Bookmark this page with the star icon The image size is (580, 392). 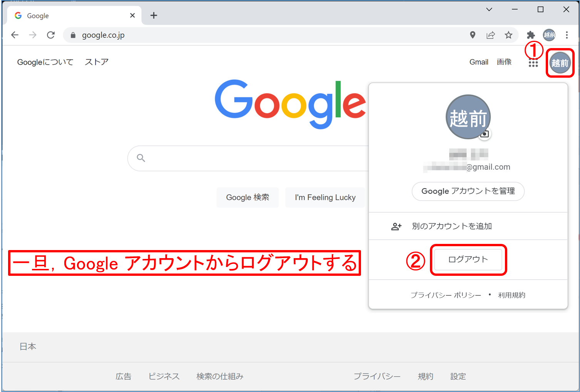pos(509,35)
